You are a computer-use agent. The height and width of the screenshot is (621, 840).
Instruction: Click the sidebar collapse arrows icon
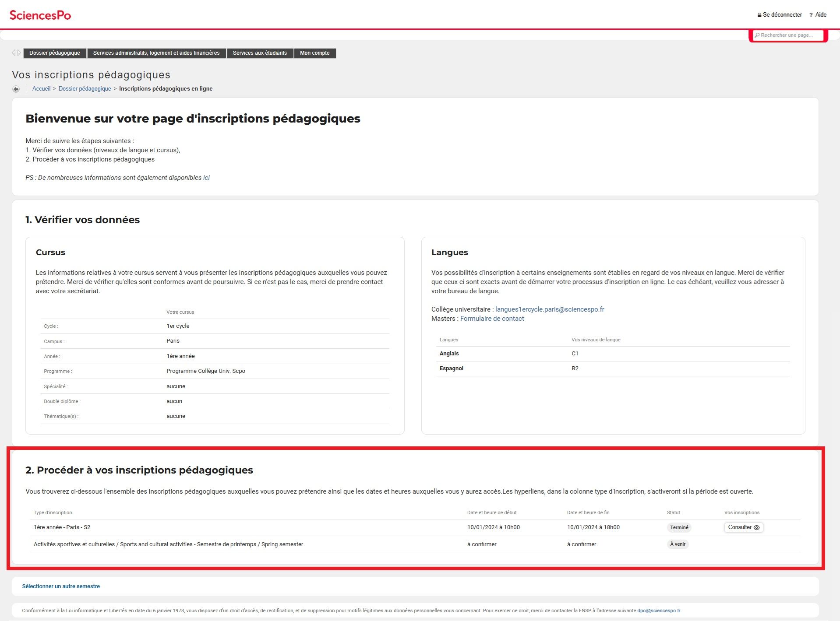tap(17, 52)
